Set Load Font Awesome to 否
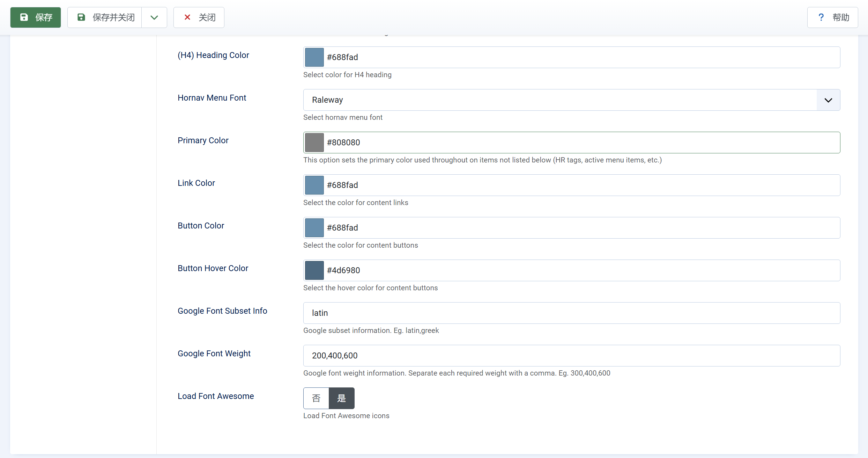 coord(316,398)
